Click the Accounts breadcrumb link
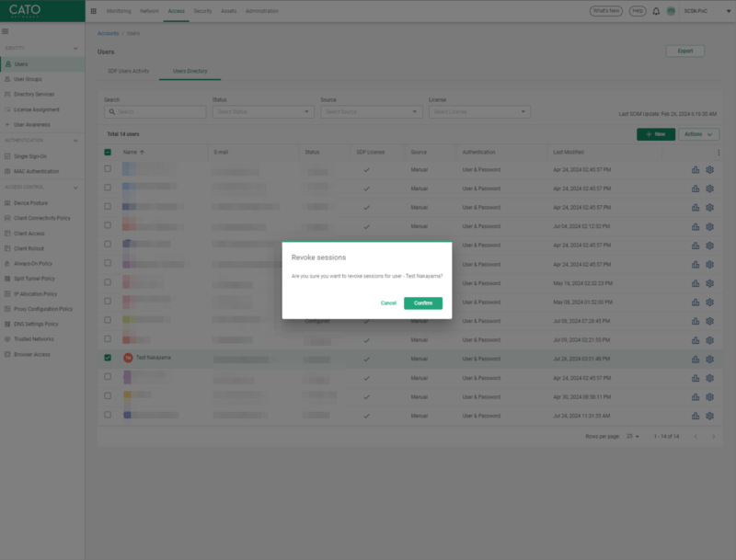736x560 pixels. [108, 32]
